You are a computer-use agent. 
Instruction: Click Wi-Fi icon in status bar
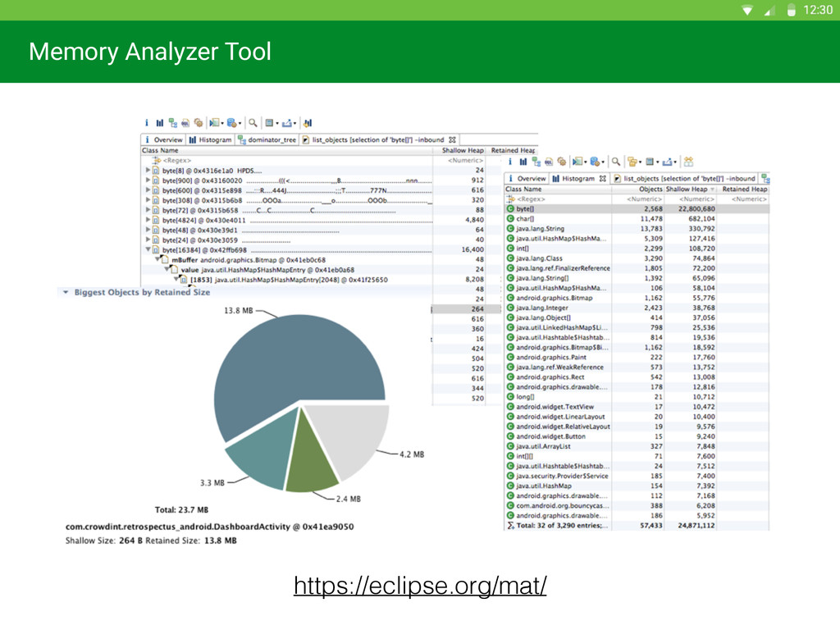pos(747,10)
